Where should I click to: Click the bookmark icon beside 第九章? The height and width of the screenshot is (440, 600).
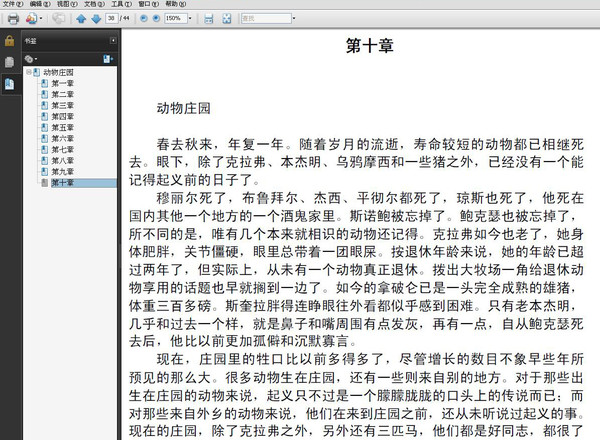coord(45,172)
